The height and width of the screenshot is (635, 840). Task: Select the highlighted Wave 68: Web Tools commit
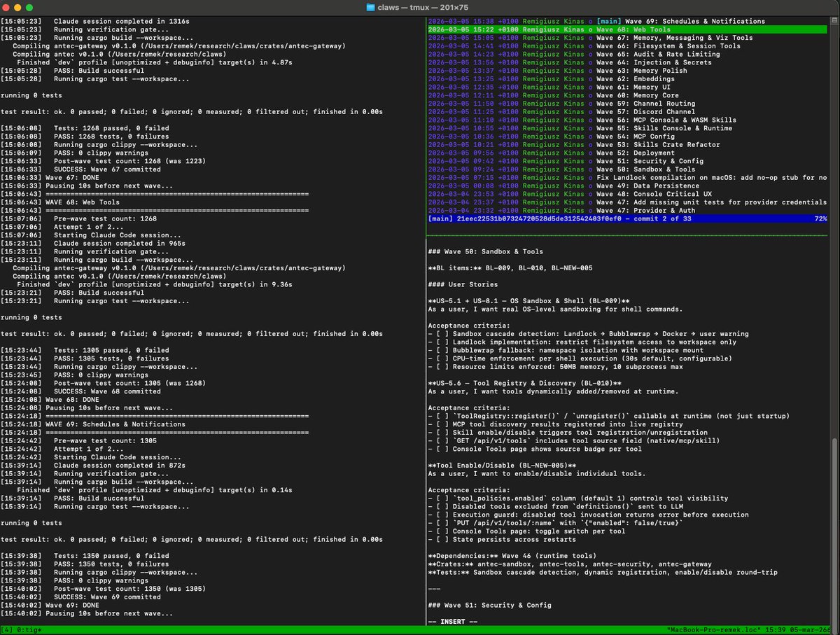point(628,30)
